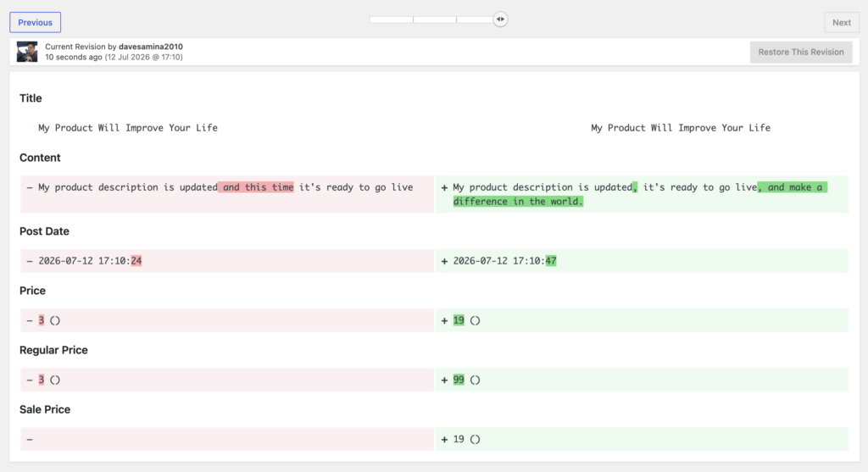Click the old post date ending in 24
868x472 pixels.
90,261
